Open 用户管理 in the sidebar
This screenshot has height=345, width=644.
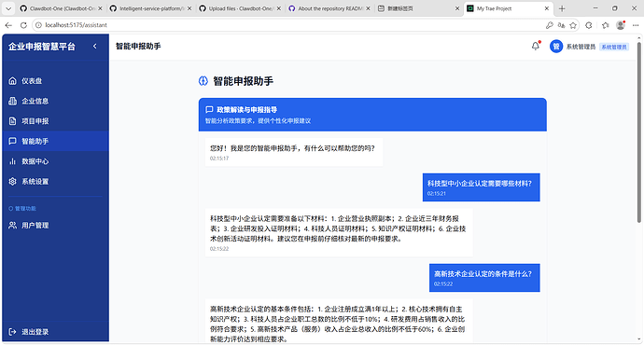point(55,226)
